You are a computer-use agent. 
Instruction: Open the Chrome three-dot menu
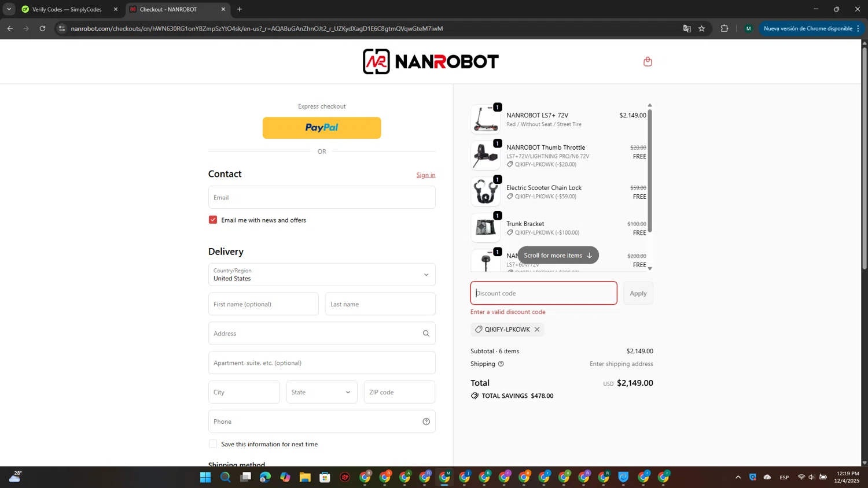(x=858, y=28)
